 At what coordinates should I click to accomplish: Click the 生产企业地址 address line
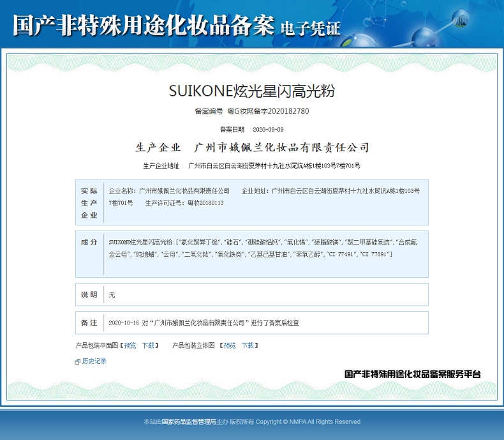click(x=251, y=166)
